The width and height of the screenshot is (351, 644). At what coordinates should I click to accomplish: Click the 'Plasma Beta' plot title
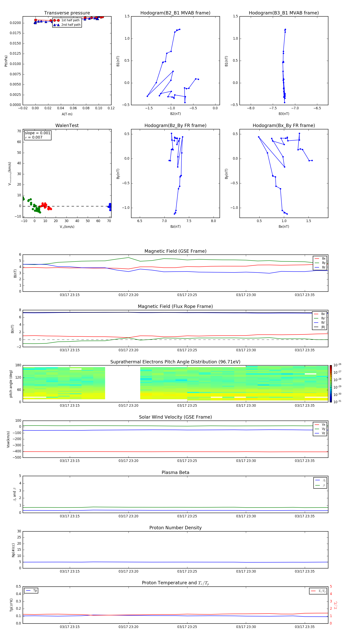click(x=175, y=472)
